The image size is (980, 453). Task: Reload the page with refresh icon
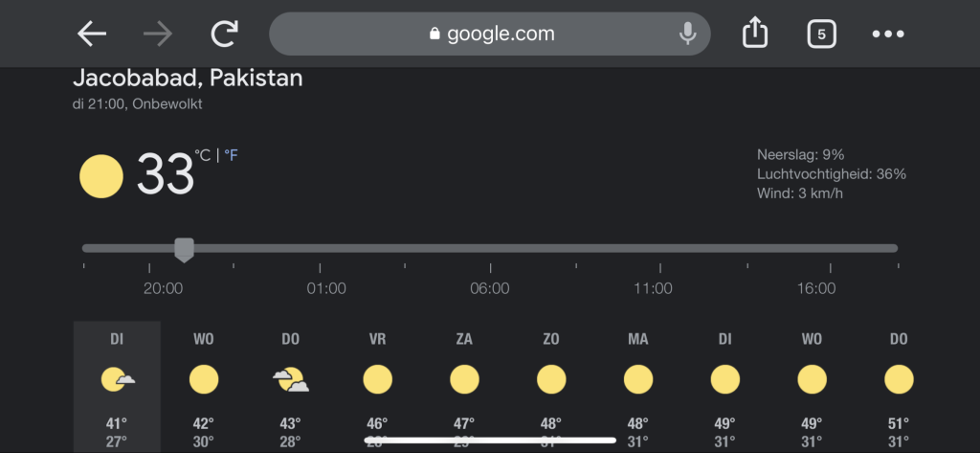224,34
